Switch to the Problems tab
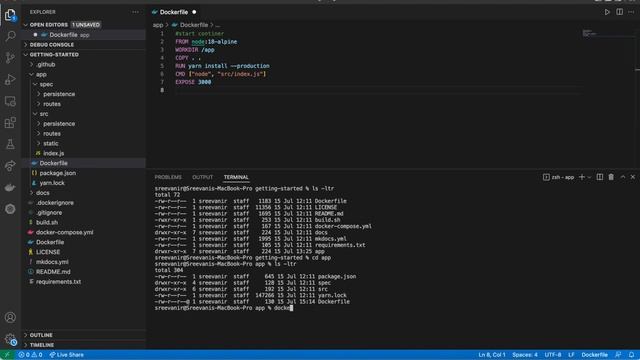The width and height of the screenshot is (640, 360). pos(168,177)
